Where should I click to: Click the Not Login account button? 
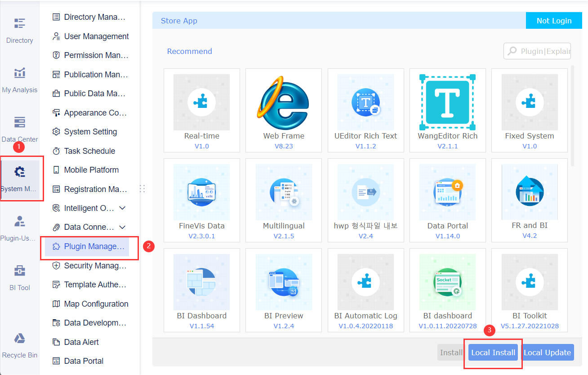pos(553,20)
